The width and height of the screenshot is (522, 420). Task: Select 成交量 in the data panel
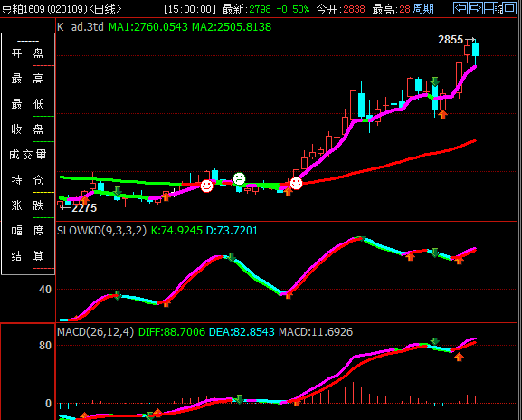[x=28, y=155]
